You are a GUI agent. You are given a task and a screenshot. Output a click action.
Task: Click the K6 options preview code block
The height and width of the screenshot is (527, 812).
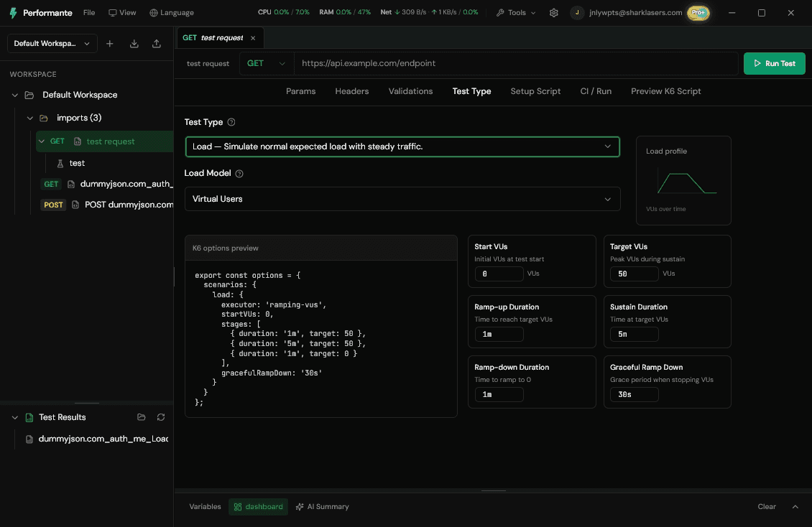click(x=320, y=338)
